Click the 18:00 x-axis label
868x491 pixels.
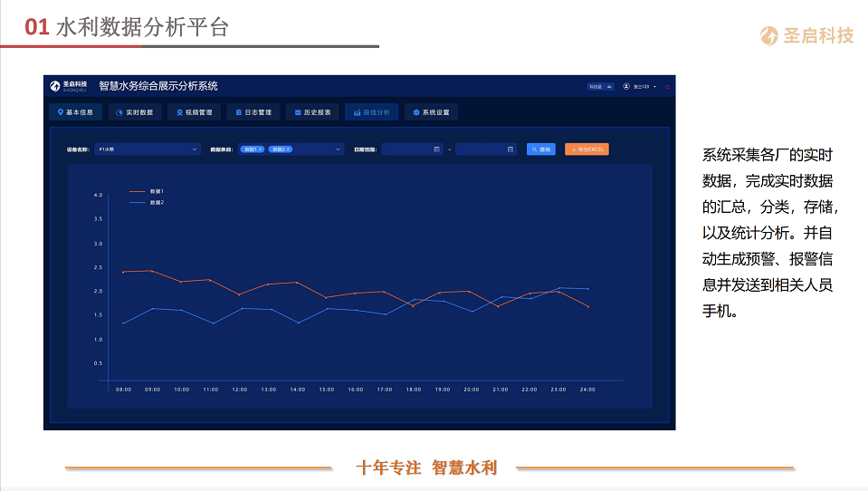[414, 390]
